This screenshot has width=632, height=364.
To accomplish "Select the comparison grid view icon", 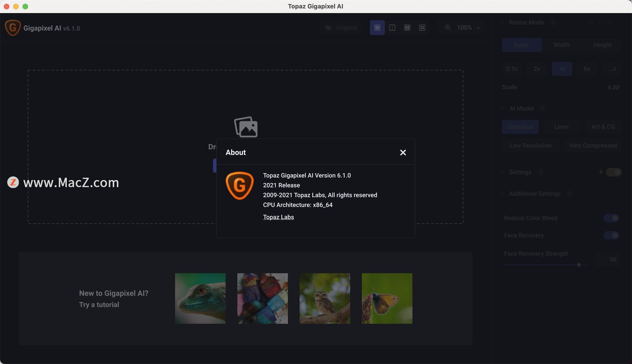I will coord(422,28).
